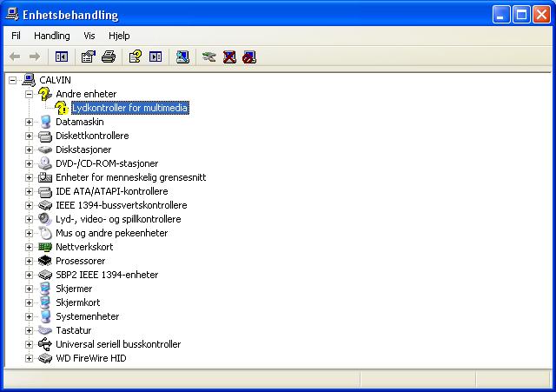556x392 pixels.
Task: Scan for hardware changes toolbar icon
Action: tap(183, 56)
